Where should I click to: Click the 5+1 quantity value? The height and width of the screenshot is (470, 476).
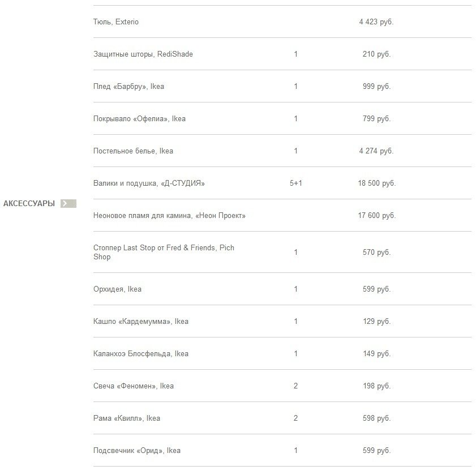pyautogui.click(x=296, y=183)
